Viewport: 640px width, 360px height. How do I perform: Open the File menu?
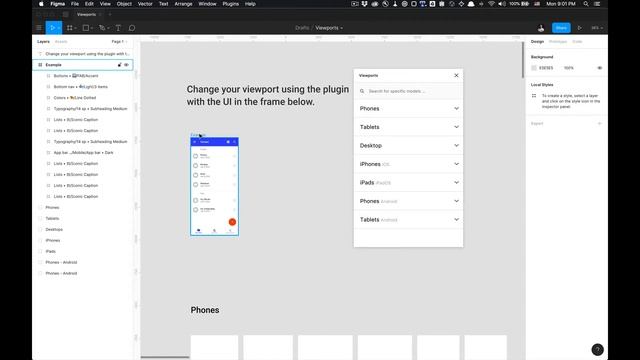(75, 4)
